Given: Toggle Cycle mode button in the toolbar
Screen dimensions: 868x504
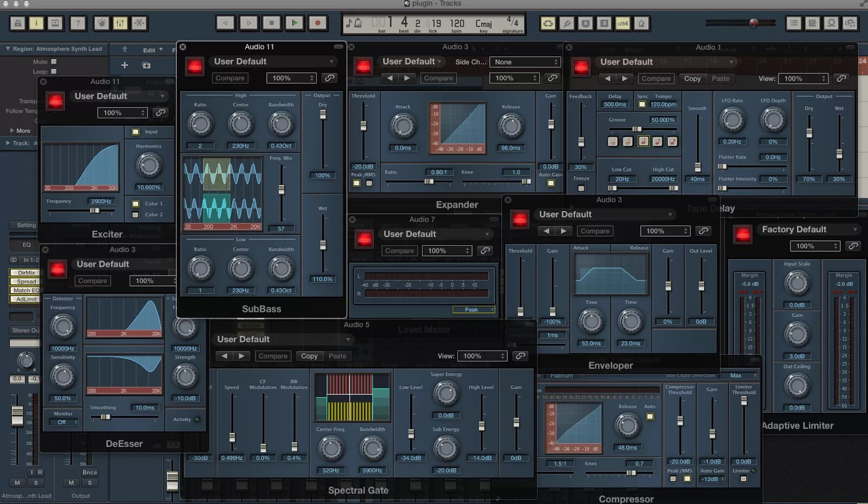Looking at the screenshot, I should click(x=548, y=23).
